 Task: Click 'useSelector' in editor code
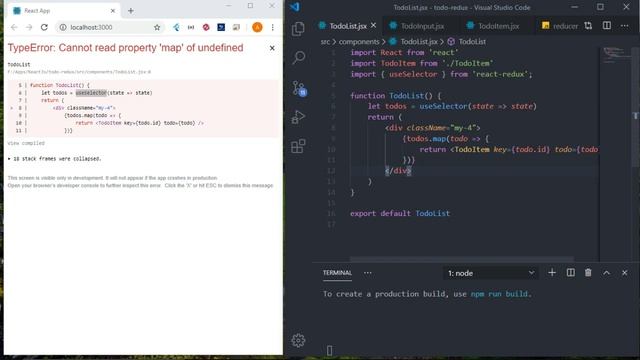[x=443, y=106]
